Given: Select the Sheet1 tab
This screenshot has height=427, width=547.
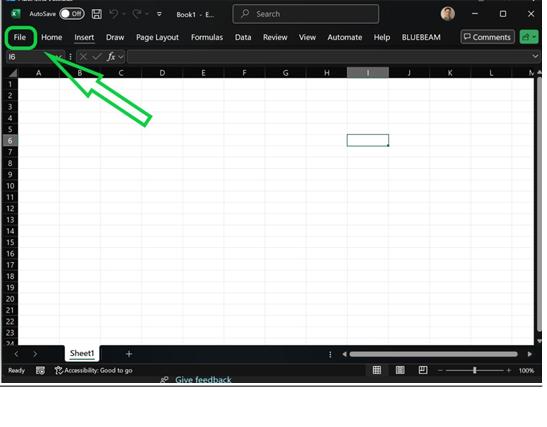Looking at the screenshot, I should [x=82, y=353].
